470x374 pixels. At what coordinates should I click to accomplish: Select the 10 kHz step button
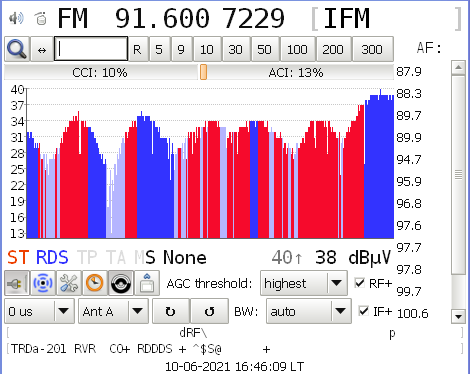click(x=207, y=49)
